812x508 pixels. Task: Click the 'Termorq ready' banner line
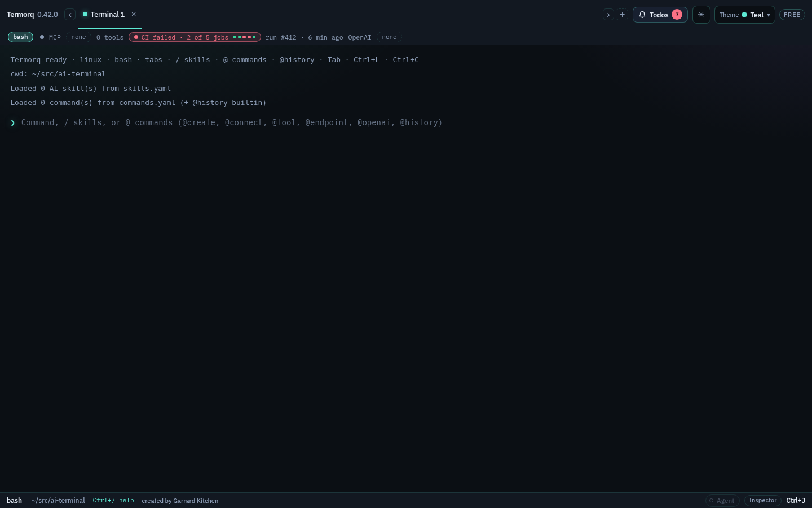214,60
